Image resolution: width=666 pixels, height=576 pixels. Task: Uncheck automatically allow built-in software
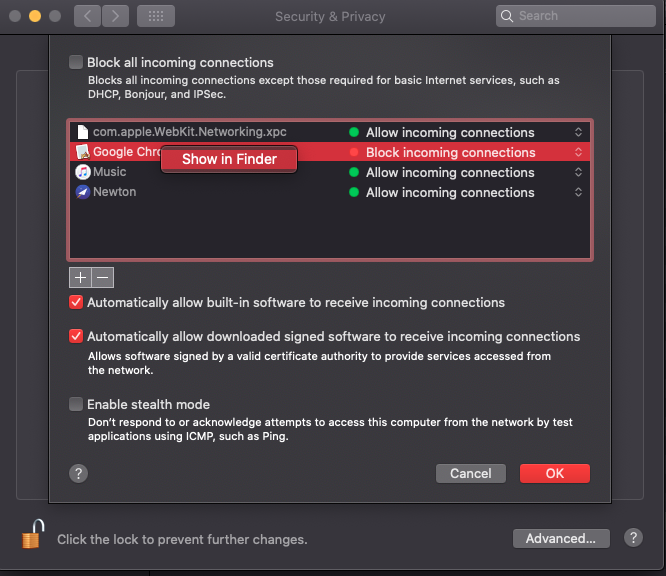(x=76, y=302)
